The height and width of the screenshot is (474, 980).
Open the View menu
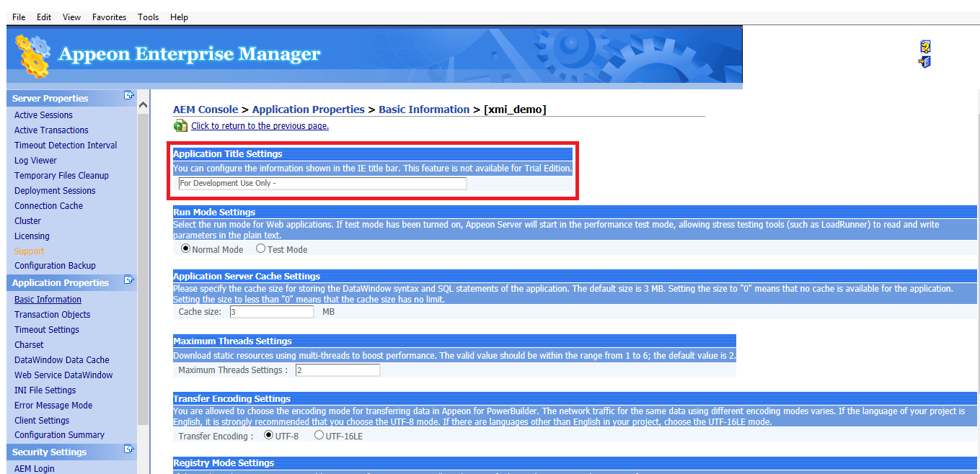(71, 17)
